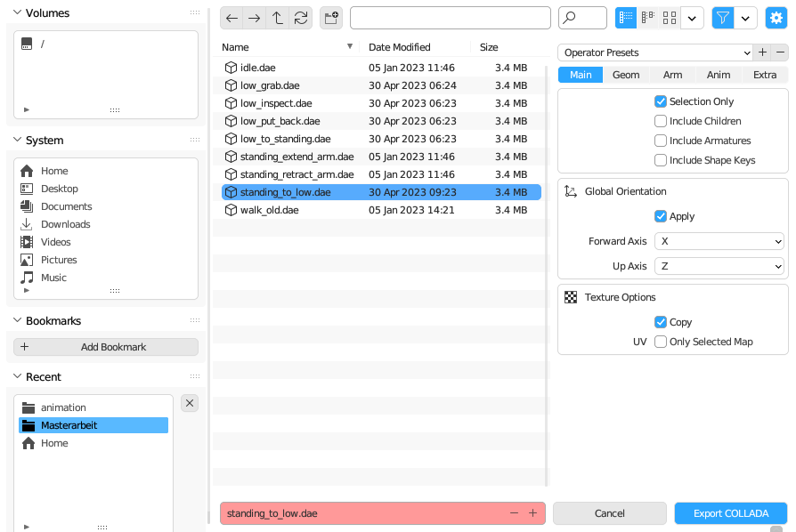The image size is (796, 532).
Task: Select the walk_old.dae file
Action: (269, 210)
